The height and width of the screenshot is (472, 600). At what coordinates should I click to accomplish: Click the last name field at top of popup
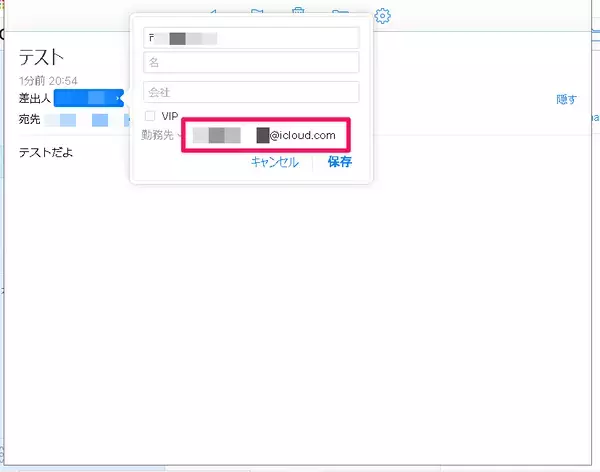(251, 38)
